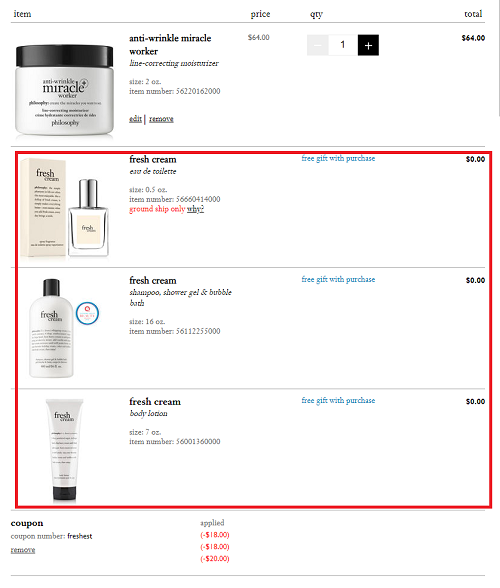The width and height of the screenshot is (500, 588).
Task: Remove the anti-wrinkle miracle worker item
Action: tap(161, 119)
